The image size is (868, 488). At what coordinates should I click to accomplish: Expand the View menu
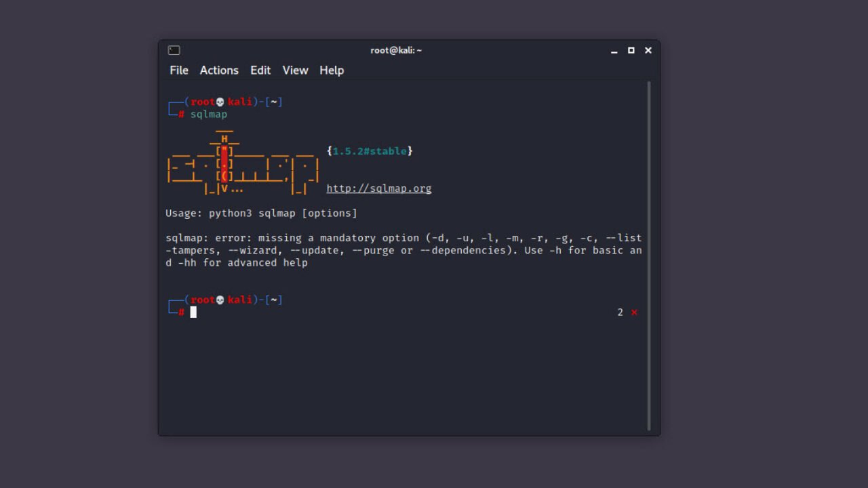[295, 70]
